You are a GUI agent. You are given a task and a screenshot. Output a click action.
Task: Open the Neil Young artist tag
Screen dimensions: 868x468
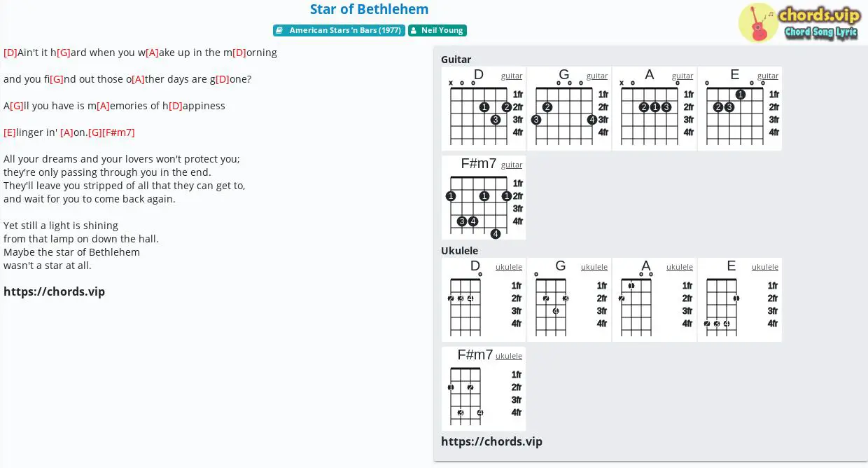(x=437, y=30)
